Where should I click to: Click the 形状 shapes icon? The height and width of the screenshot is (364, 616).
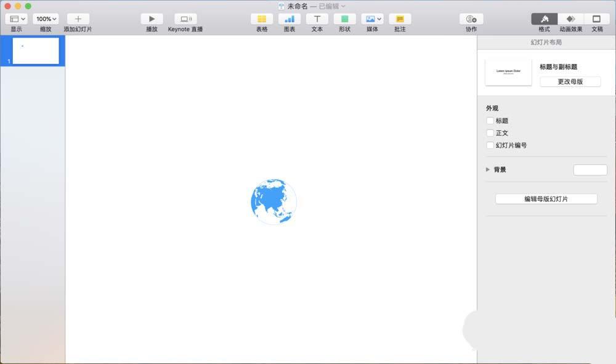[344, 18]
